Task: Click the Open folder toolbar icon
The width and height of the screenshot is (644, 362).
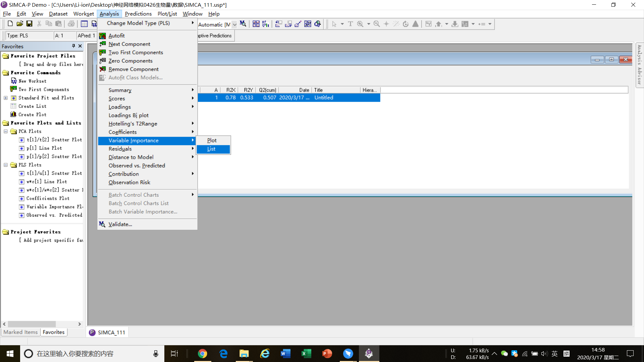Action: 20,24
